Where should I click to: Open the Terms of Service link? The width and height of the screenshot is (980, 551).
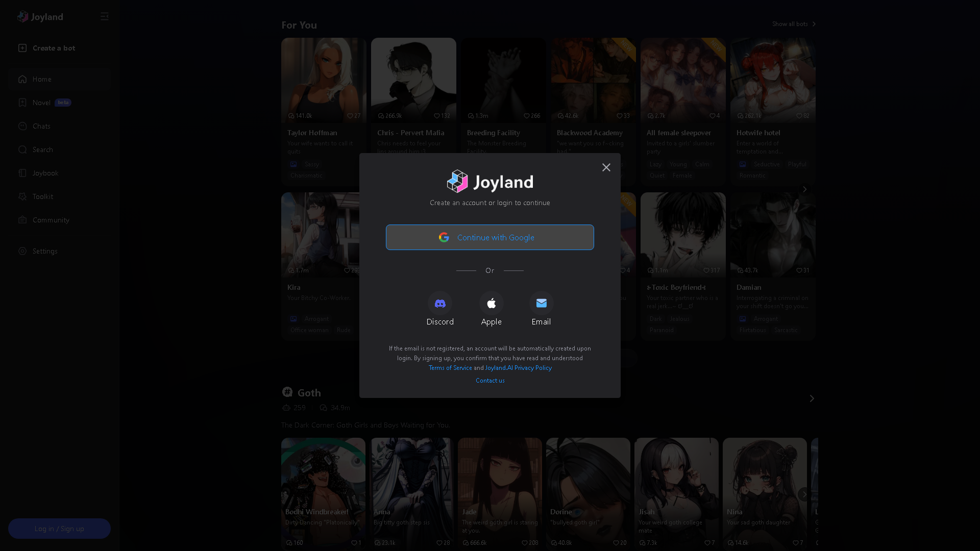pyautogui.click(x=450, y=368)
